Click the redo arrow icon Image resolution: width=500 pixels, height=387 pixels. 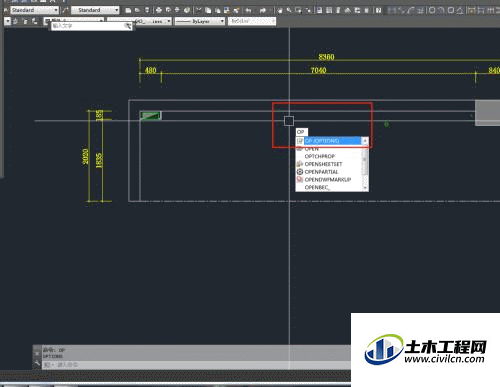[262, 11]
